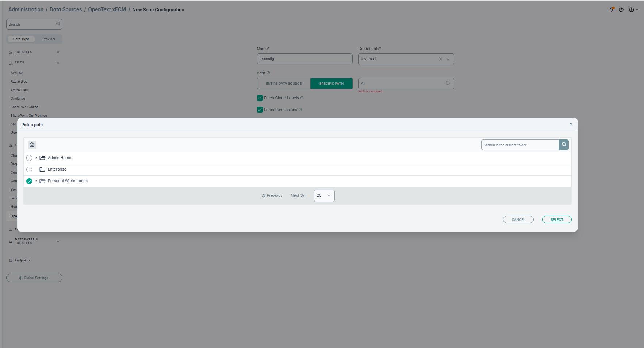Viewport: 644px width, 348px height.
Task: Open the help question mark icon
Action: (x=621, y=10)
